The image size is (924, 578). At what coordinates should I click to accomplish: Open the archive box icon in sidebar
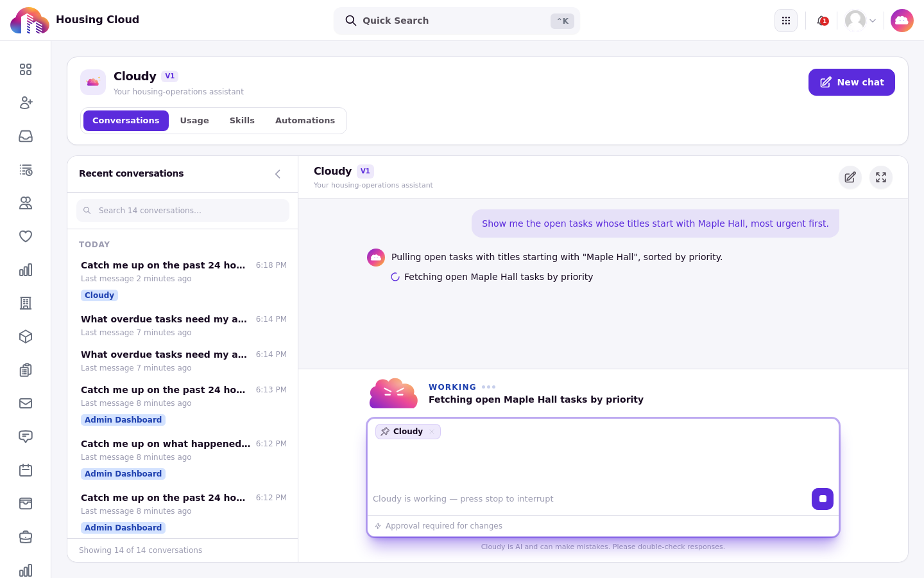coord(26,504)
